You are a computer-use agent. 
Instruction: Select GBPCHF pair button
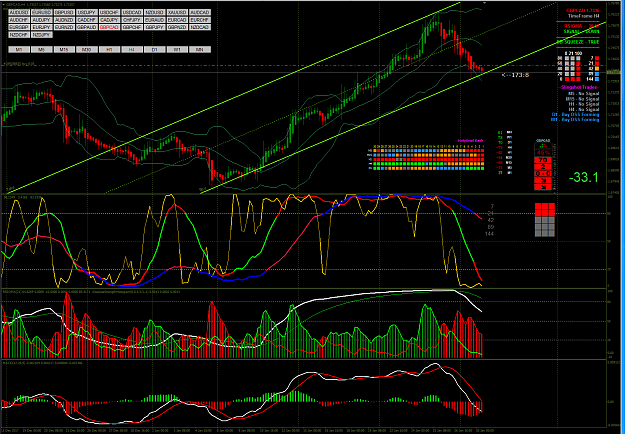coord(132,27)
